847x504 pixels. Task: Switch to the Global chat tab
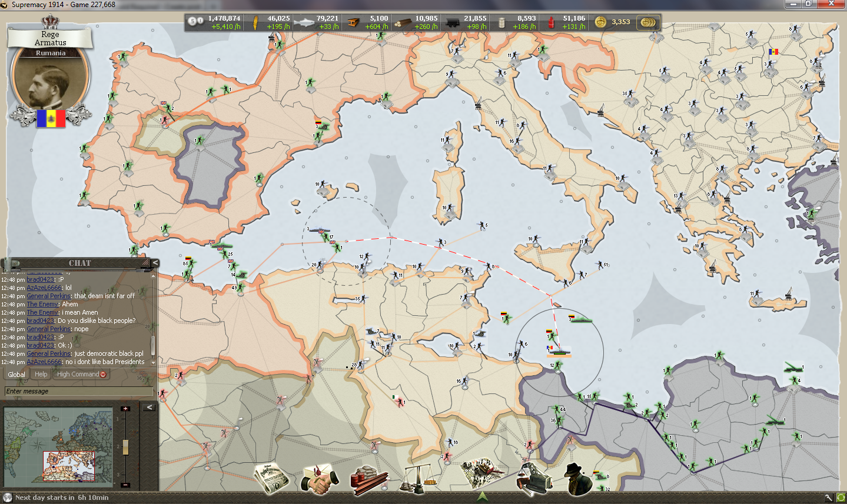(x=16, y=374)
